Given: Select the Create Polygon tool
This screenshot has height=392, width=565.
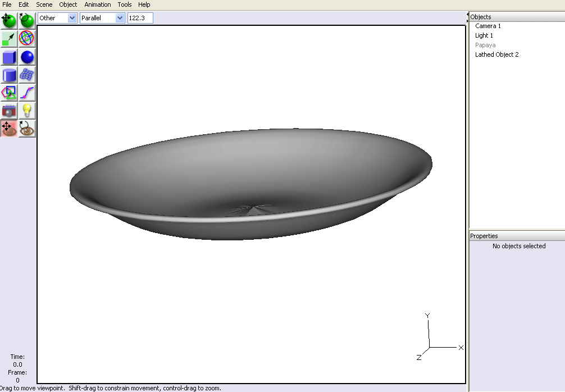Looking at the screenshot, I should (9, 93).
